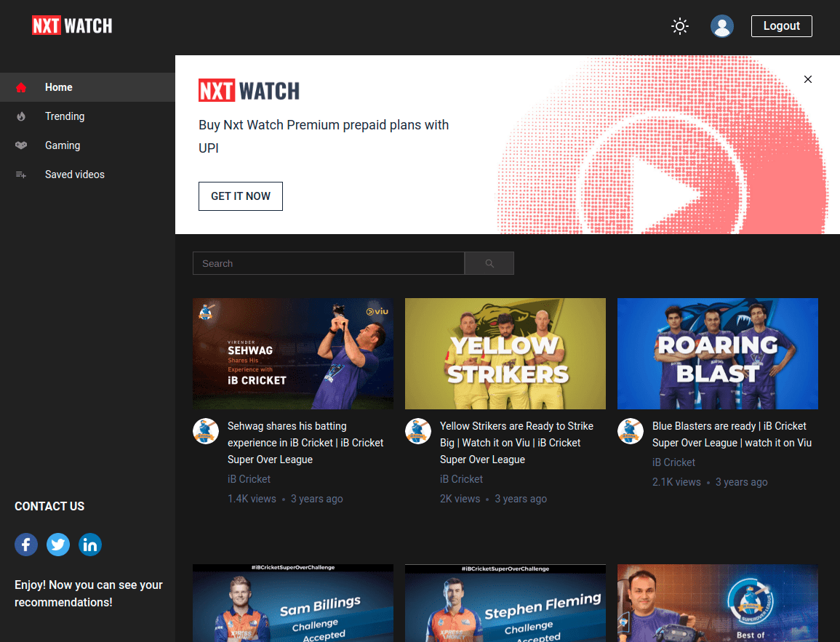The width and height of the screenshot is (840, 642).
Task: Open the Yellow Strikers video thumbnail
Action: coord(505,354)
